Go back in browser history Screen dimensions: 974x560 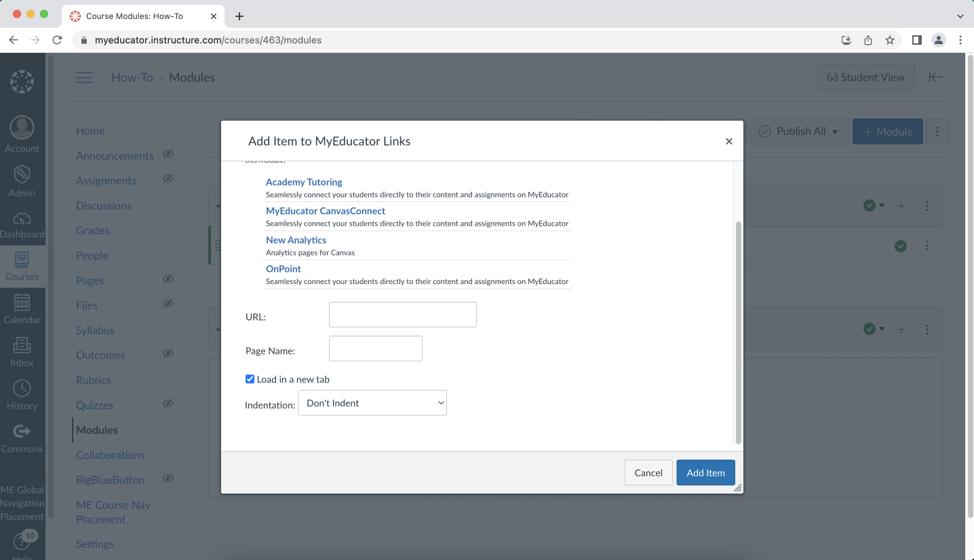coord(14,40)
